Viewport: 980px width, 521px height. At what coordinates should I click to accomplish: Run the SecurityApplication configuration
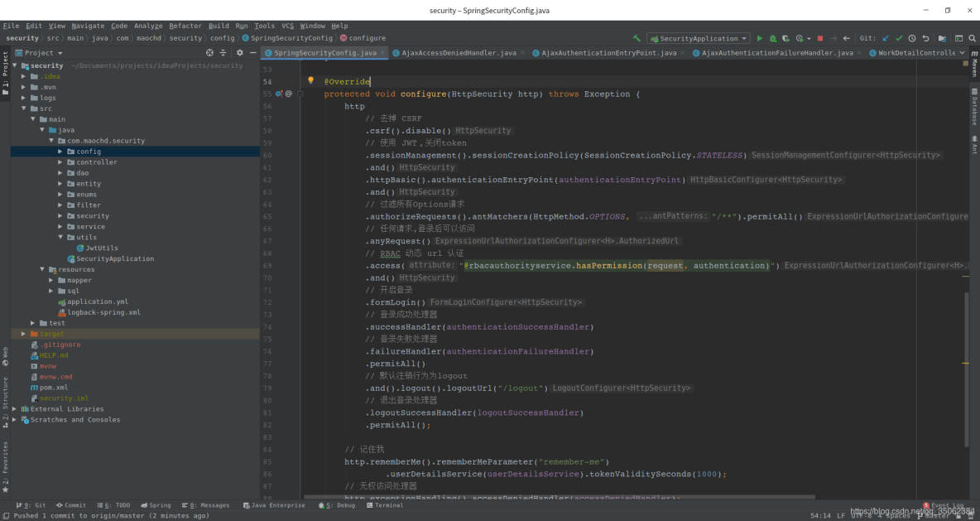click(759, 38)
